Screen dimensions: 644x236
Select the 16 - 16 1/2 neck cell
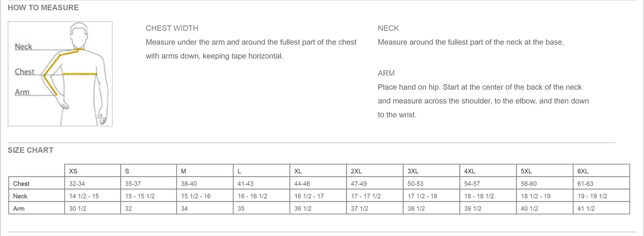[252, 196]
